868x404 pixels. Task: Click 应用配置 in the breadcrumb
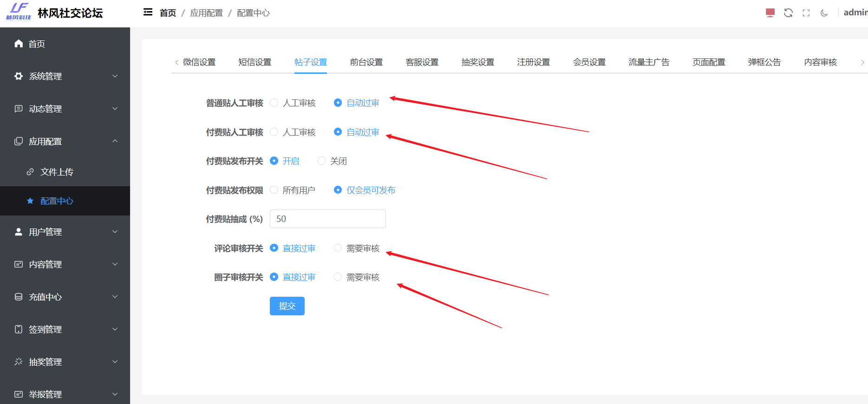click(x=207, y=13)
